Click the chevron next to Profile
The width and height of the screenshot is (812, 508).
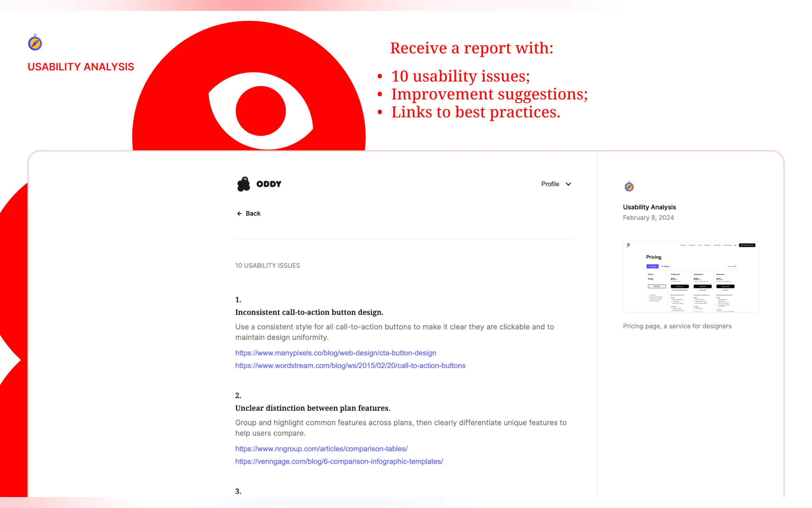568,184
